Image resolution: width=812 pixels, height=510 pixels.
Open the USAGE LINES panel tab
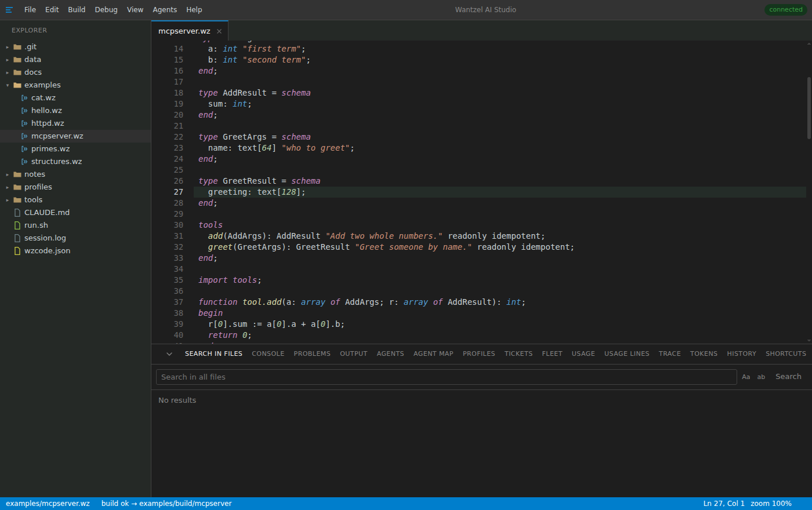(x=627, y=354)
